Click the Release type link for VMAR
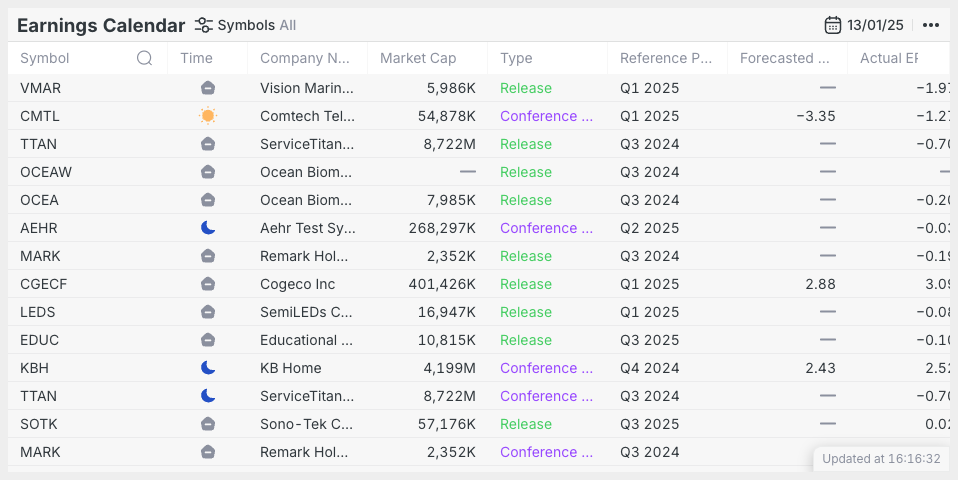Image resolution: width=958 pixels, height=480 pixels. pos(526,88)
